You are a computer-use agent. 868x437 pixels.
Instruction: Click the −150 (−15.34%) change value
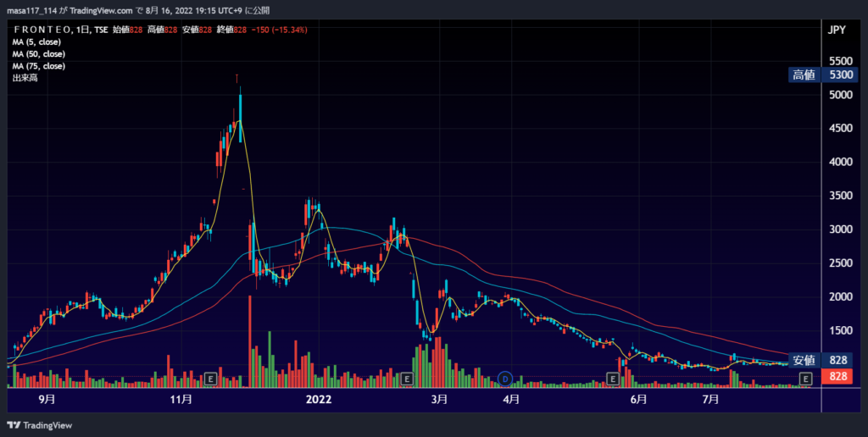click(x=280, y=30)
